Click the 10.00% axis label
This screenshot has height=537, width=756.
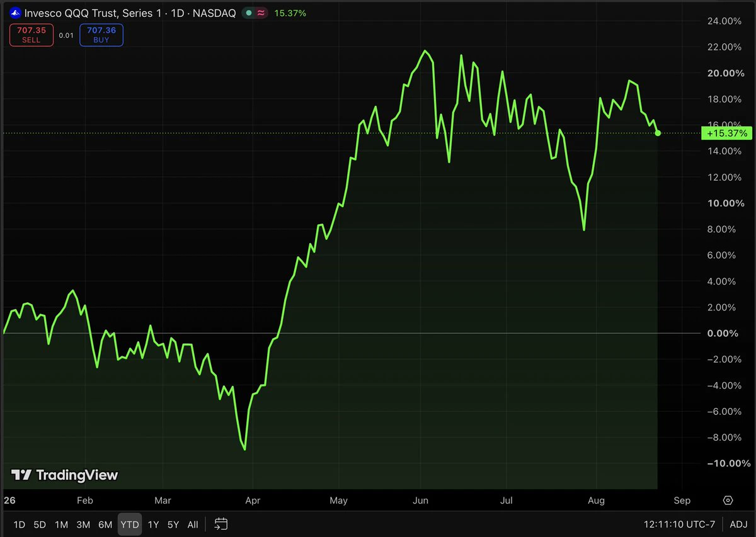coord(725,203)
